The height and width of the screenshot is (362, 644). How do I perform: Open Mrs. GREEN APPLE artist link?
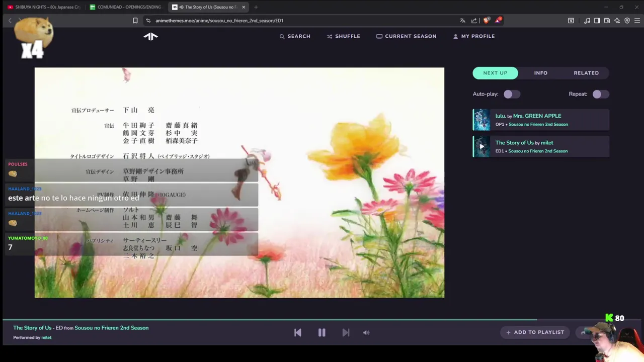(537, 116)
